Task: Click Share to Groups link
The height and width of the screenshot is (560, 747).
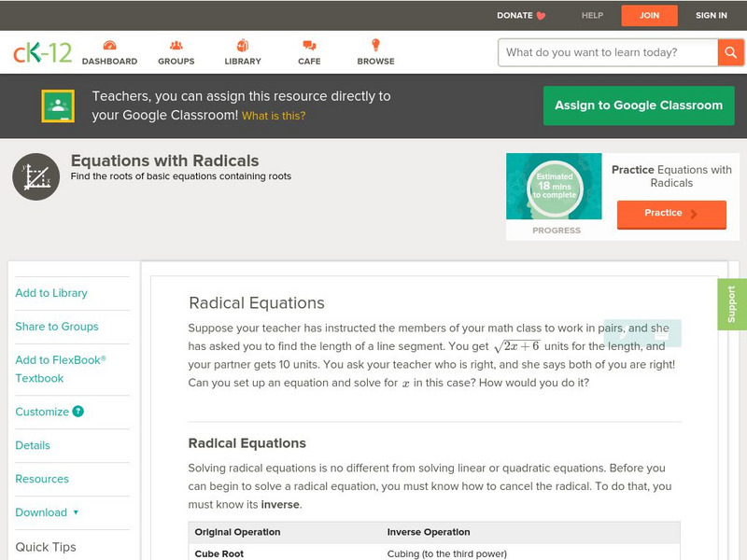Action: point(57,326)
